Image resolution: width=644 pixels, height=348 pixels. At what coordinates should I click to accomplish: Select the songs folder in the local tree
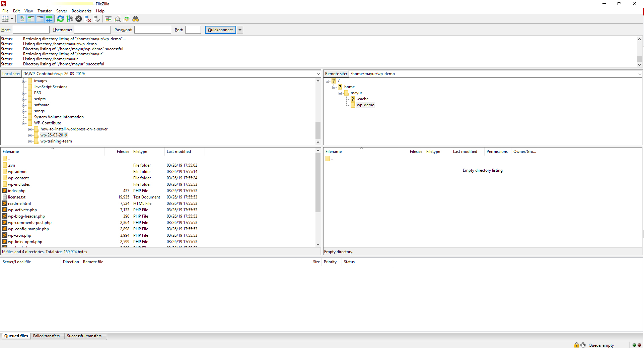click(39, 111)
